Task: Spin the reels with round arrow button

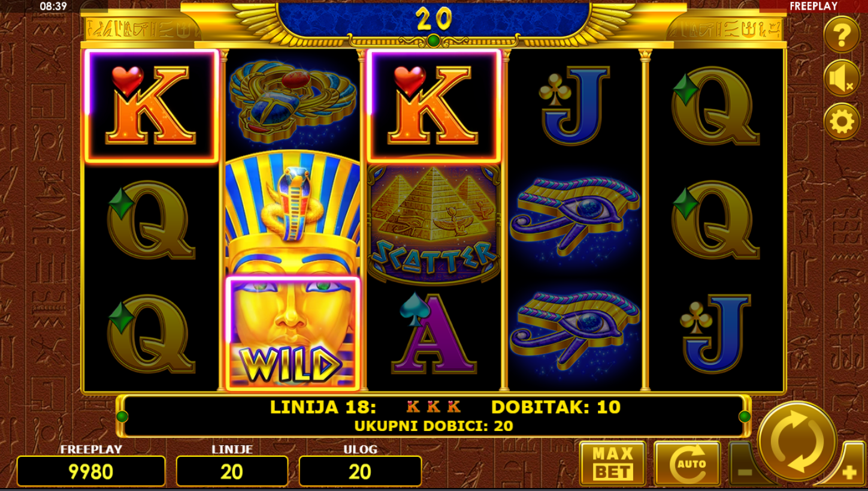Action: coord(797,441)
